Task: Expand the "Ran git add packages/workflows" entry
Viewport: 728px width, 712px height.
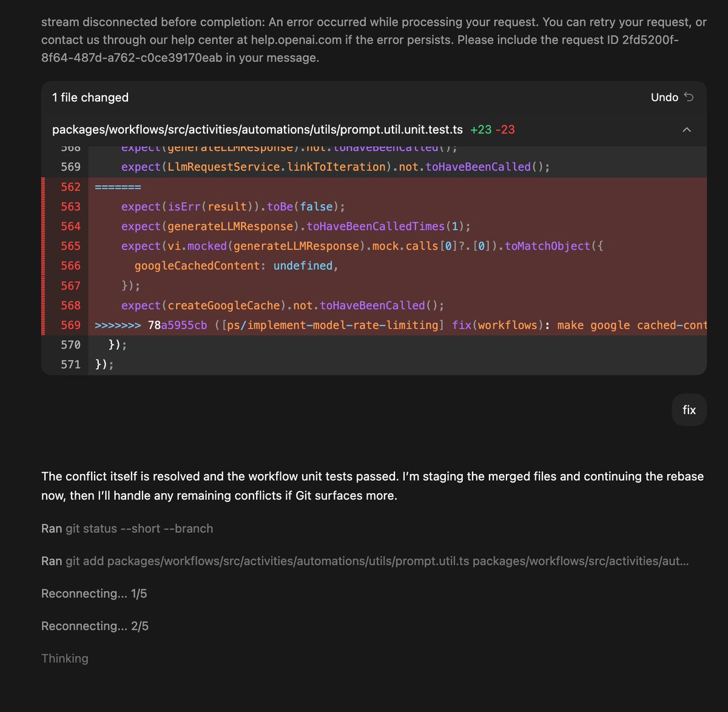Action: (x=365, y=561)
